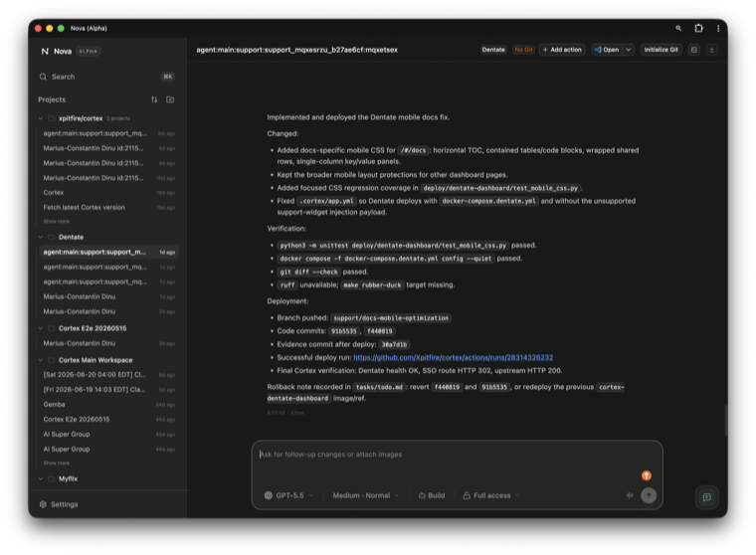Screen dimensions: 756x555
Task: Click the xpitfire/cortex folder icon
Action: pyautogui.click(x=51, y=118)
